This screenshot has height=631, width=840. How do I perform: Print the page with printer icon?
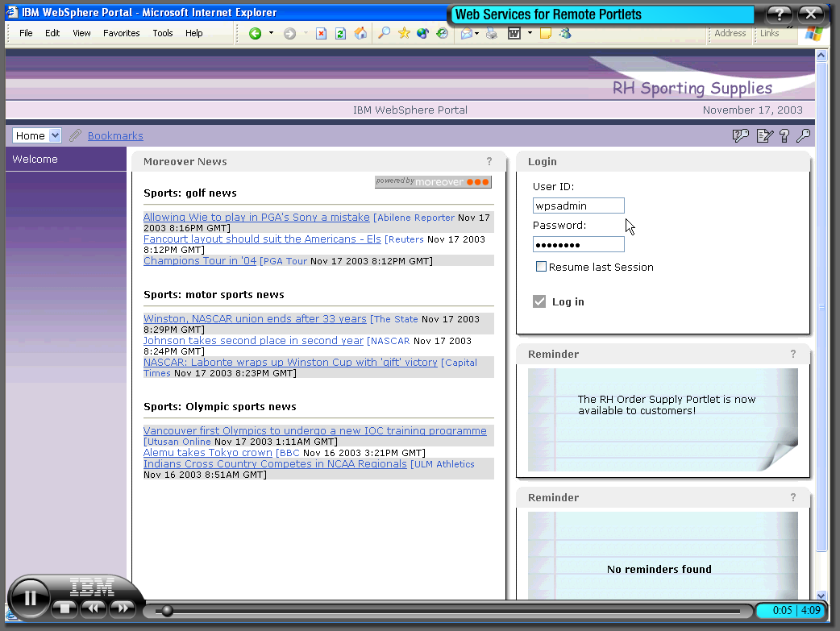(x=491, y=34)
